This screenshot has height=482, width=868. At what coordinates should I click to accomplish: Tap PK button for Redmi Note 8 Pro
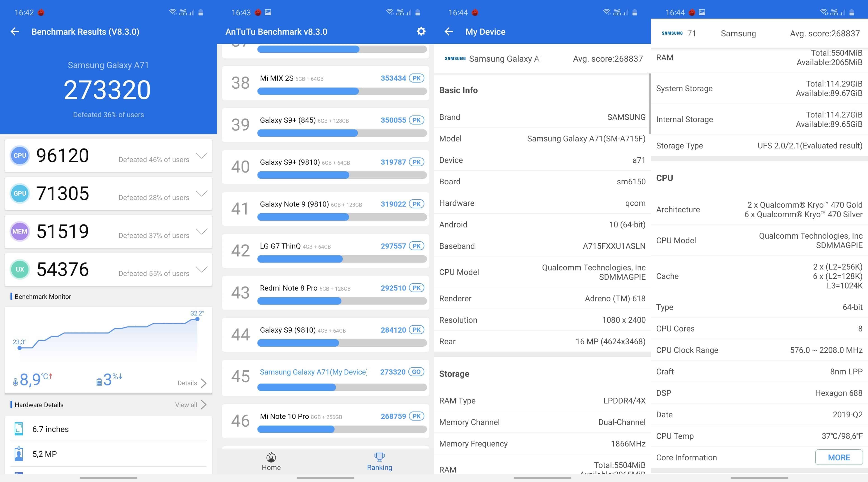tap(416, 288)
